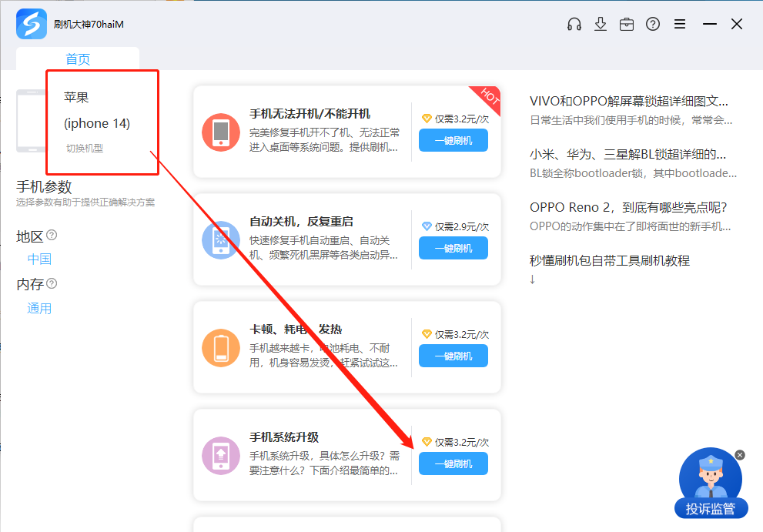763x532 pixels.
Task: Open the hamburger main menu
Action: coord(680,24)
